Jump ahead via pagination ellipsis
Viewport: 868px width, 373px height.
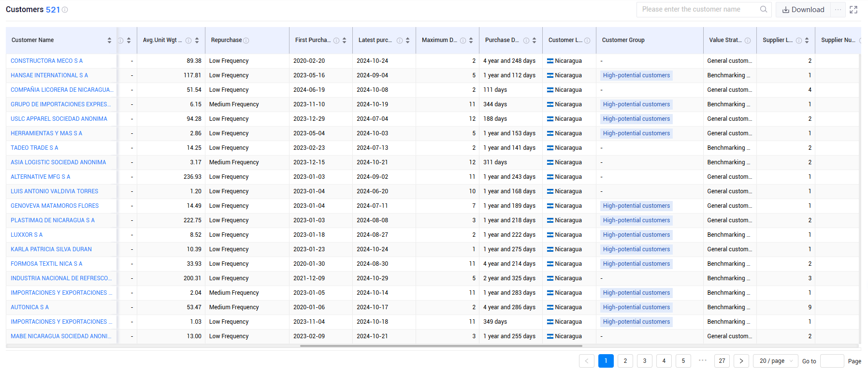703,360
